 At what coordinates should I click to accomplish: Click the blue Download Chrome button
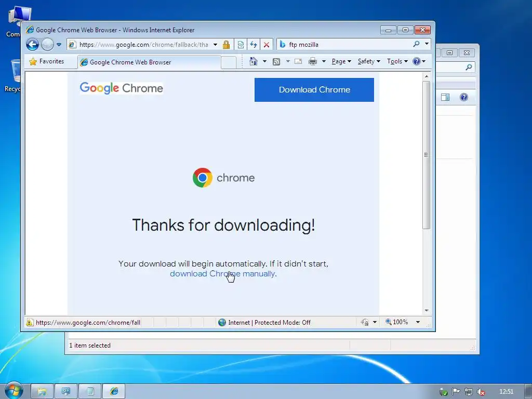tap(314, 90)
